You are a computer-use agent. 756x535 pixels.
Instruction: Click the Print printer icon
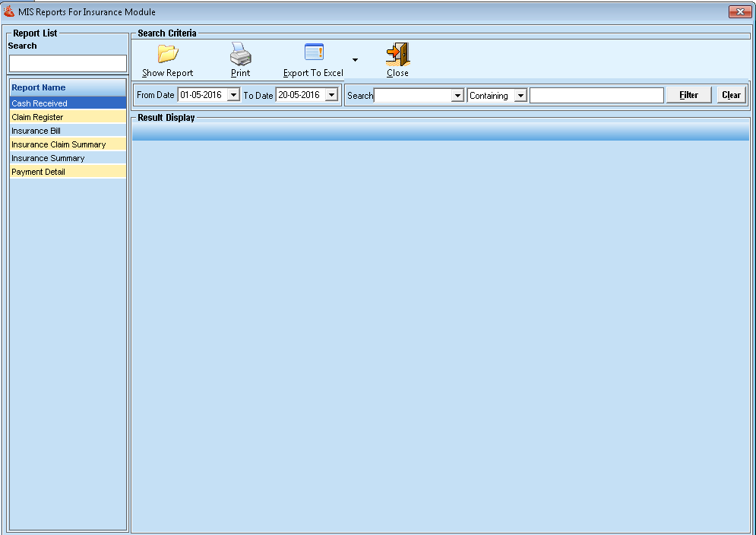pos(240,54)
